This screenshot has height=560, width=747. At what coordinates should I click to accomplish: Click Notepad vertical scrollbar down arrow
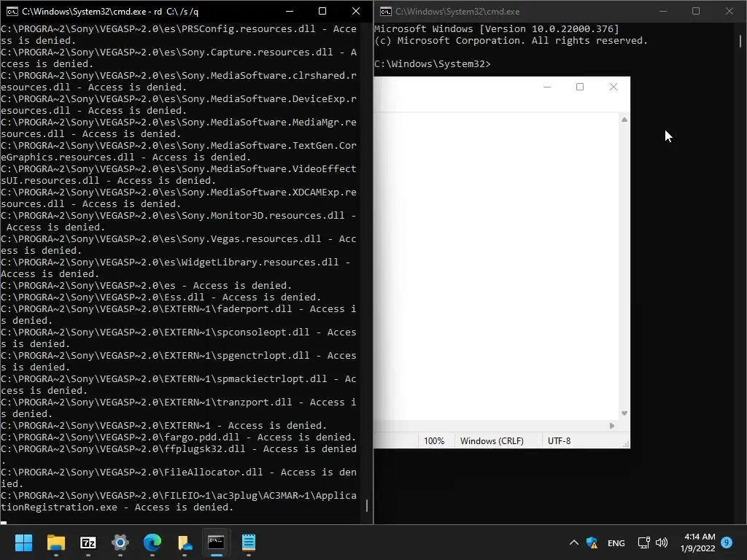tap(624, 413)
